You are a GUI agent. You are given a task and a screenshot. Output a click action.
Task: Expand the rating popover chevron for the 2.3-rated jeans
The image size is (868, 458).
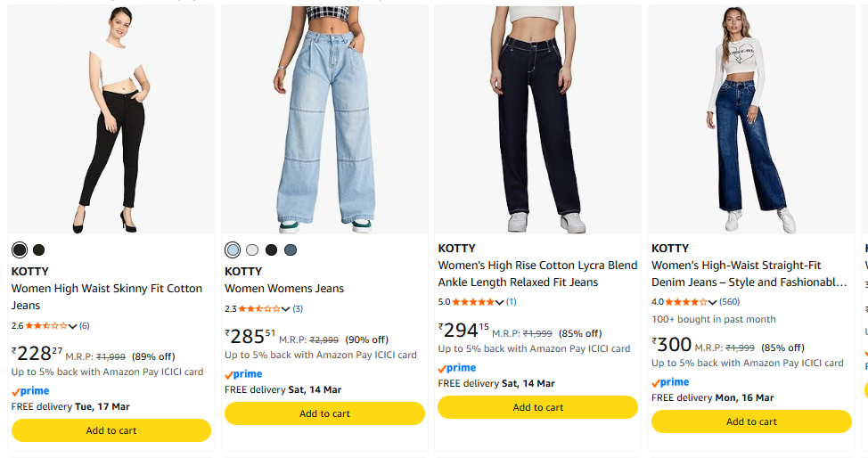pos(286,309)
